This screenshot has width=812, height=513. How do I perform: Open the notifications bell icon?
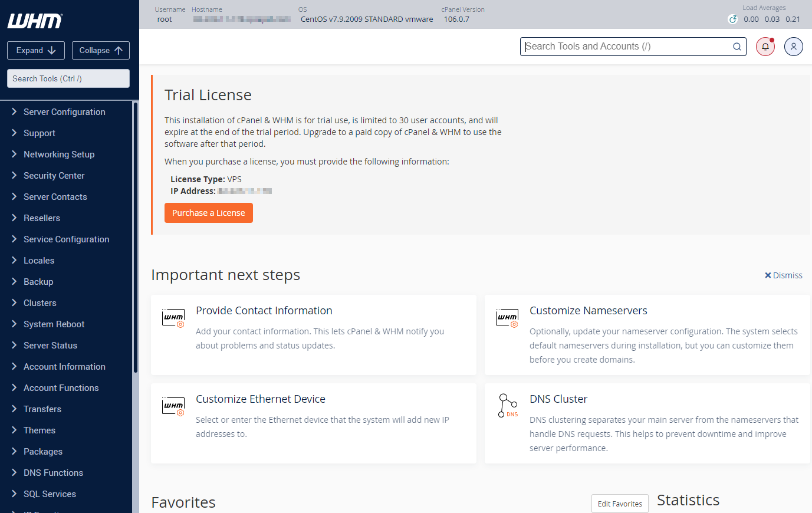765,47
